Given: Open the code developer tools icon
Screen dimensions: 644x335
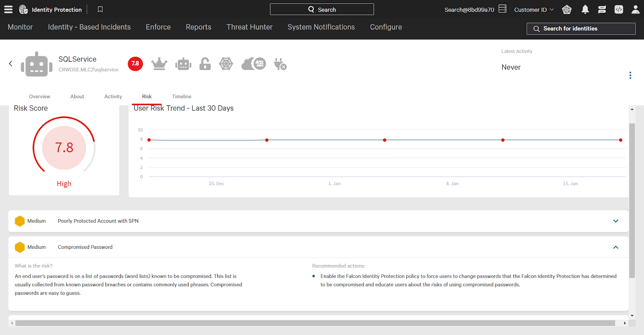Looking at the screenshot, I should pyautogui.click(x=619, y=9).
